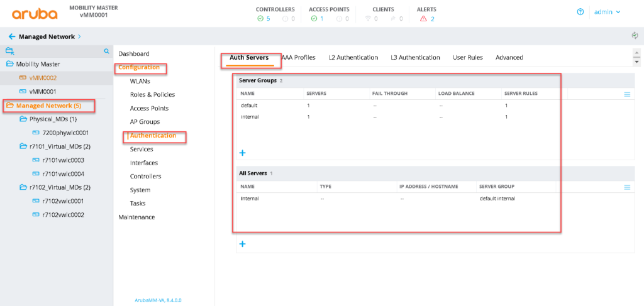
Task: Collapse the Managed Network (5) folder
Action: click(x=10, y=106)
